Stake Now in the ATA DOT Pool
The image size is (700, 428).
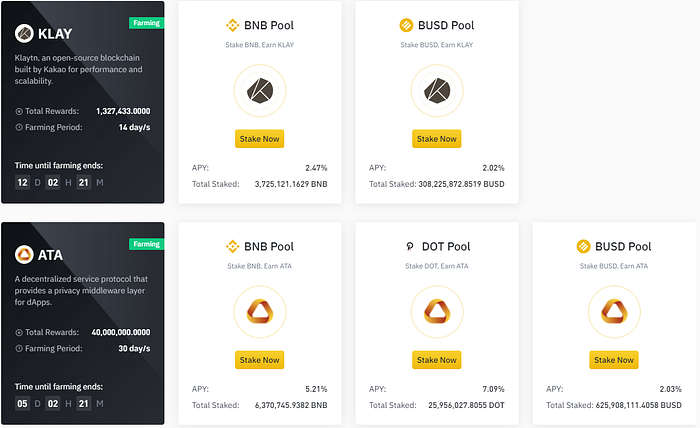coord(437,360)
